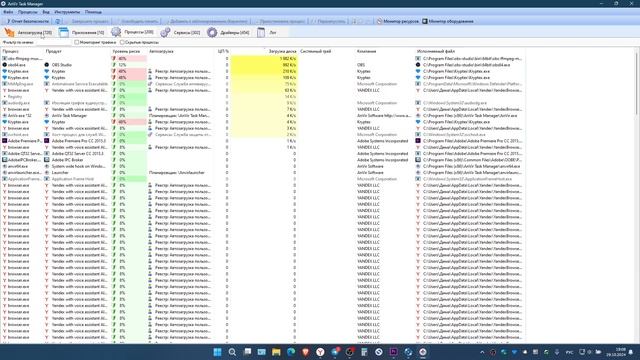
Task: Open the Windows Start menu
Action: click(x=218, y=352)
